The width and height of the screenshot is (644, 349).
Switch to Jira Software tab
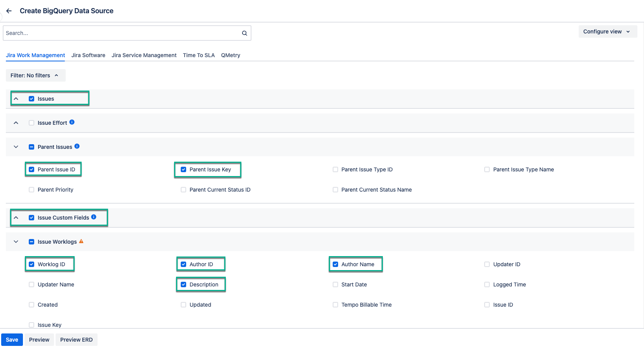(x=88, y=55)
